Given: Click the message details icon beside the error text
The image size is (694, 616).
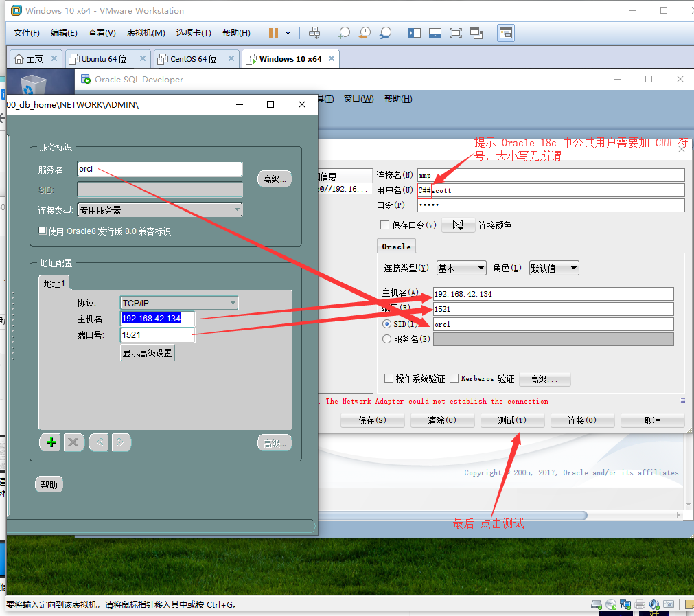Looking at the screenshot, I should click(682, 400).
